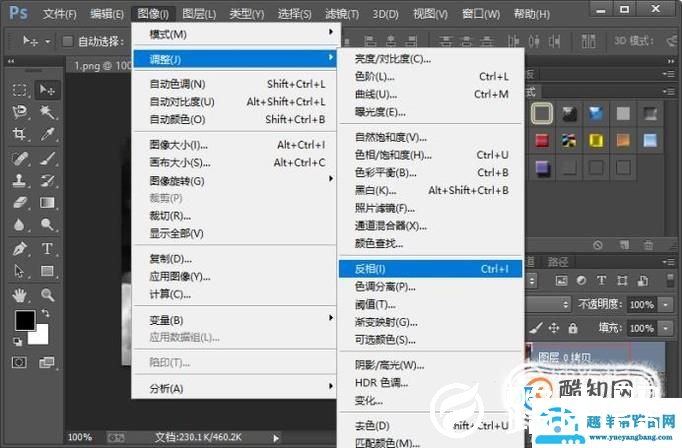
Task: Open the Move tool preset dropdown
Action: click(x=48, y=42)
